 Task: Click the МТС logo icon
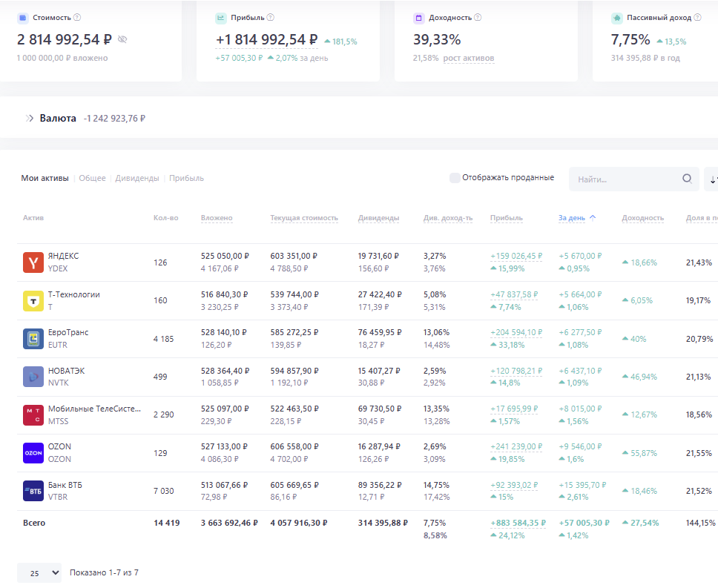coord(33,415)
